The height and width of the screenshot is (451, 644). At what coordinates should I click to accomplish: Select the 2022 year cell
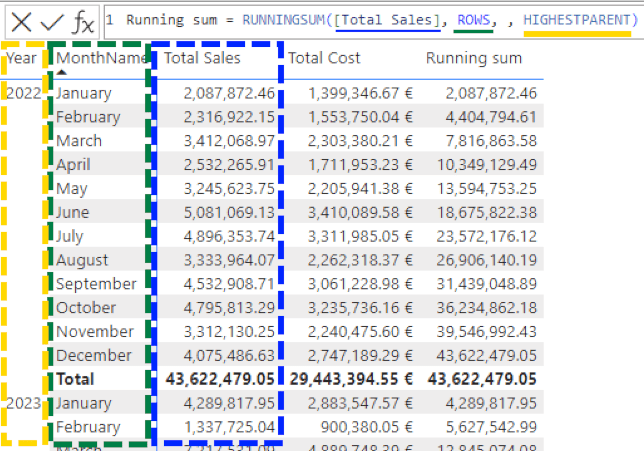click(25, 93)
